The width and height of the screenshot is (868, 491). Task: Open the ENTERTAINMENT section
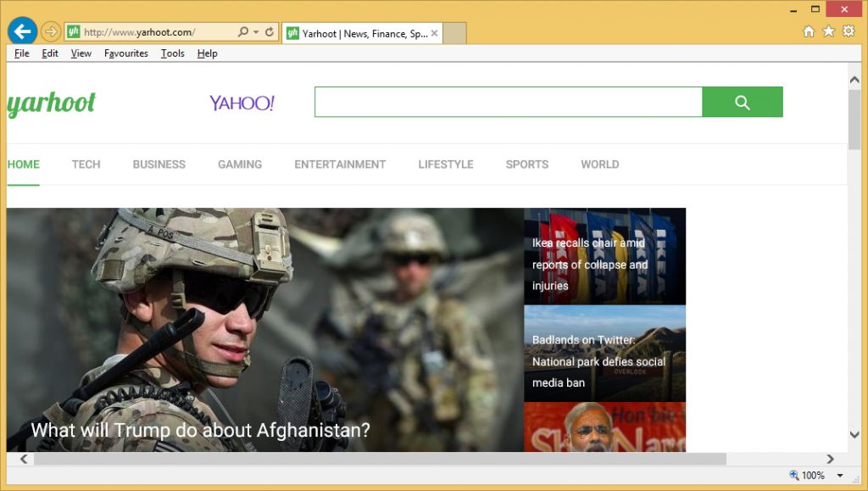tap(340, 165)
